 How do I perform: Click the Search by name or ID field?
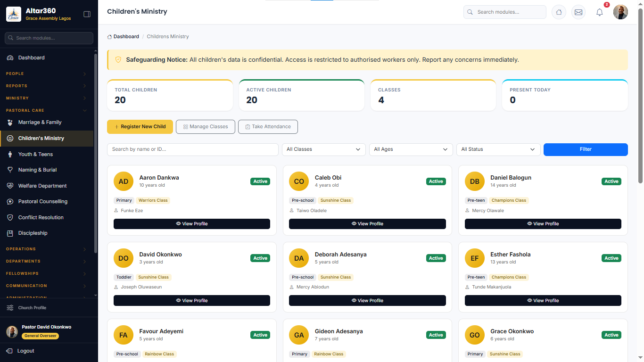pyautogui.click(x=193, y=149)
